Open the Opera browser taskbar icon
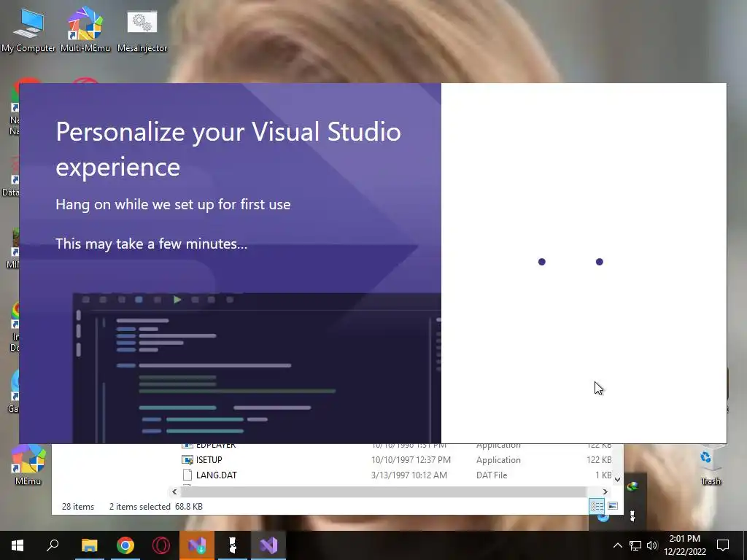This screenshot has height=560, width=747. pyautogui.click(x=161, y=545)
